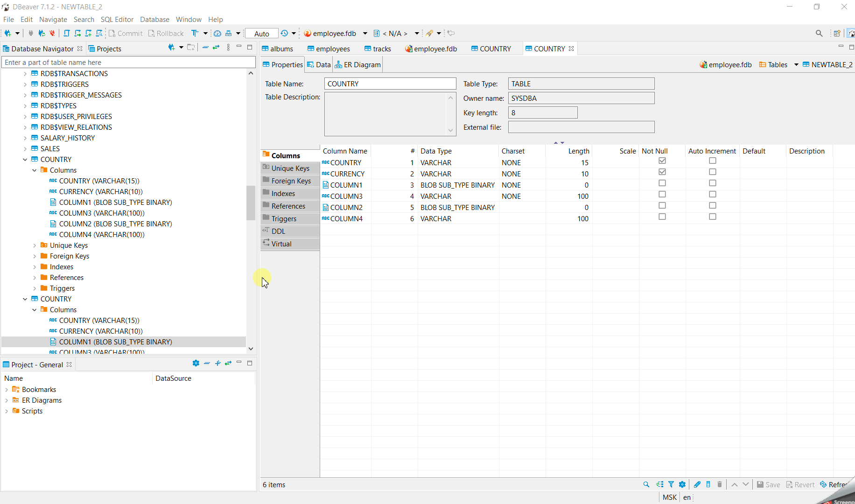Click the Save button in footer
The width and height of the screenshot is (855, 504).
click(768, 484)
